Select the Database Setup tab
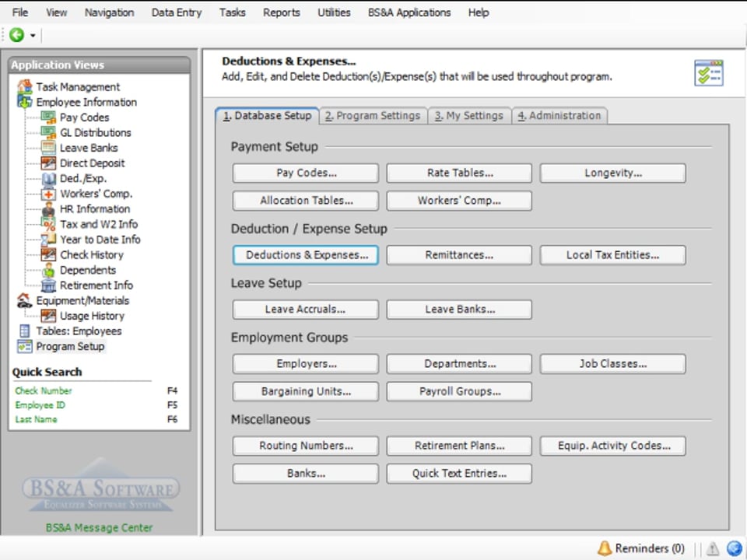 [x=267, y=116]
